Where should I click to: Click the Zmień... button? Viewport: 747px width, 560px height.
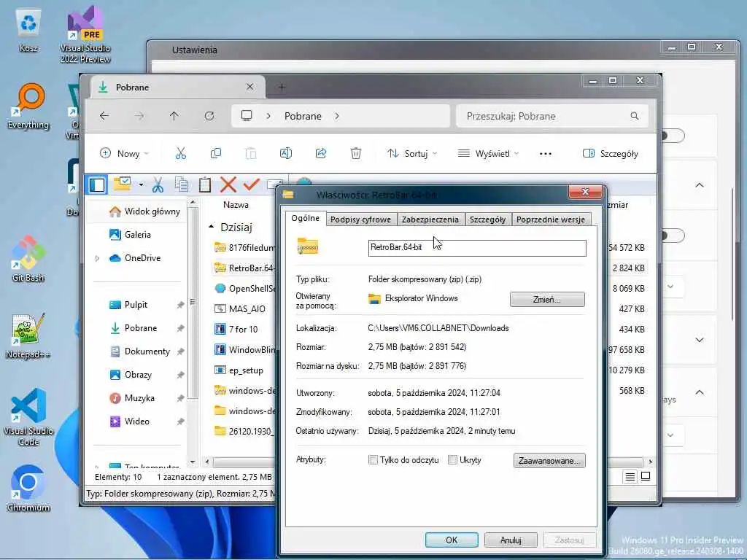point(547,300)
